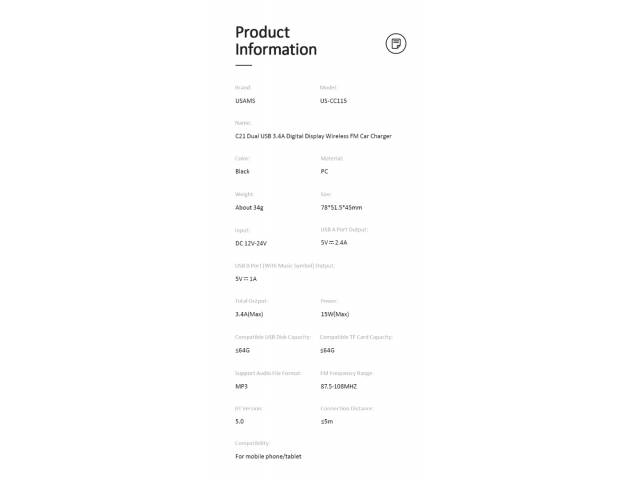Click the 15W(Max) power value
Image resolution: width=640 pixels, height=480 pixels.
pyautogui.click(x=335, y=314)
